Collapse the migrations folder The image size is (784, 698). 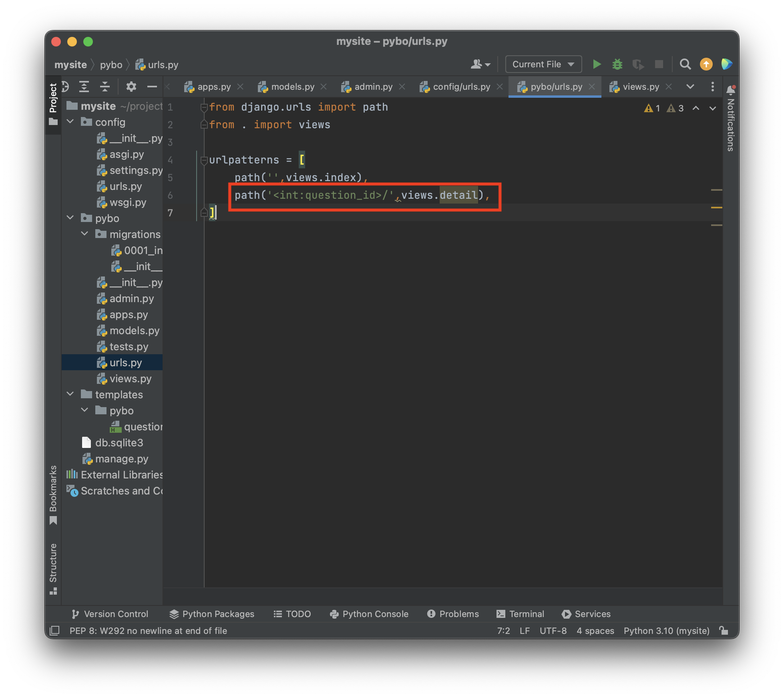[85, 234]
